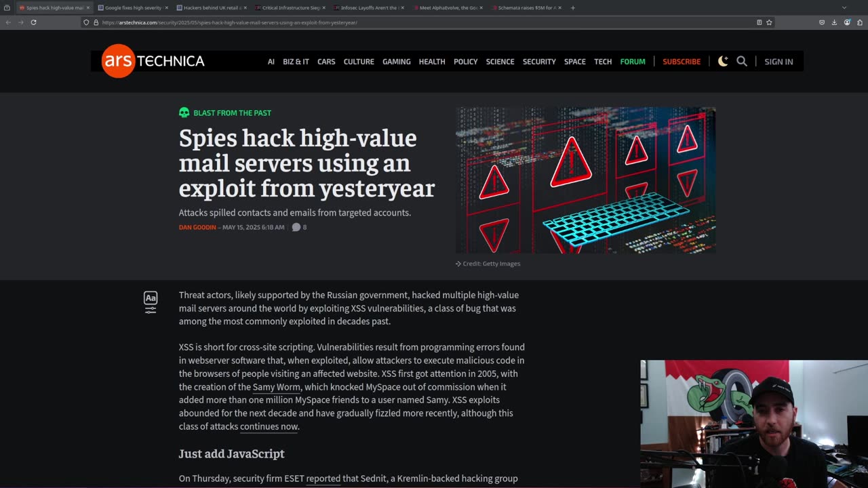Click the article hero image of warning signs
Viewport: 868px width, 488px height.
click(x=585, y=180)
